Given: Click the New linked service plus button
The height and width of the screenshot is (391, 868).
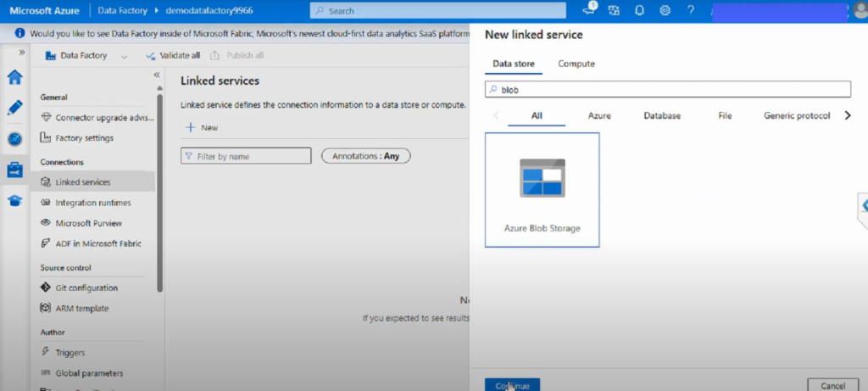Looking at the screenshot, I should point(202,127).
